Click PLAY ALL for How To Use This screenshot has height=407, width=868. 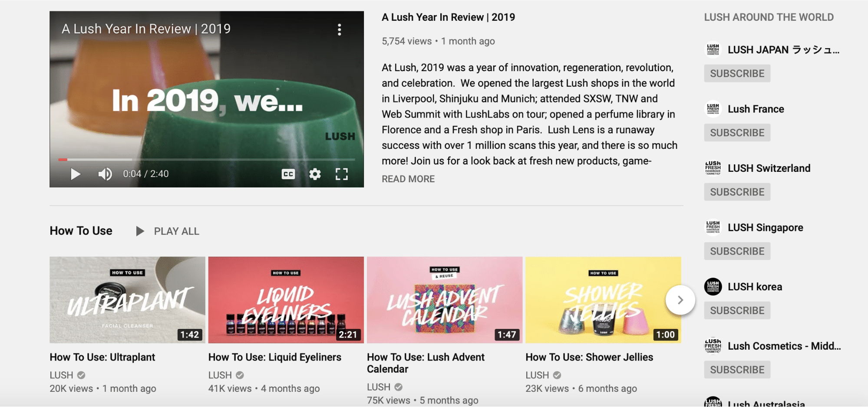(x=176, y=231)
